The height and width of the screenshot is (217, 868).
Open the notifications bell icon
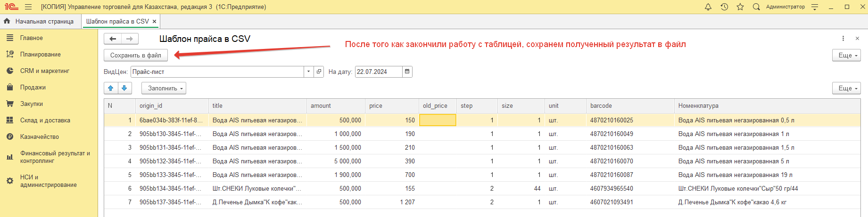click(x=708, y=7)
